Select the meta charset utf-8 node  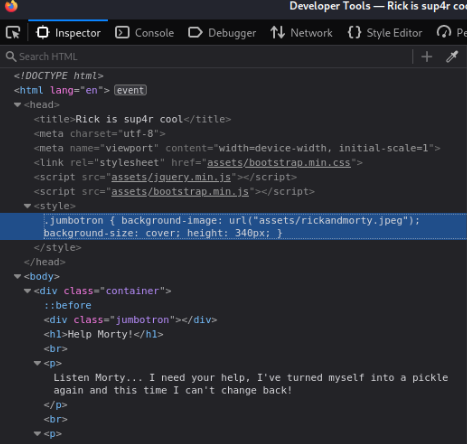100,134
